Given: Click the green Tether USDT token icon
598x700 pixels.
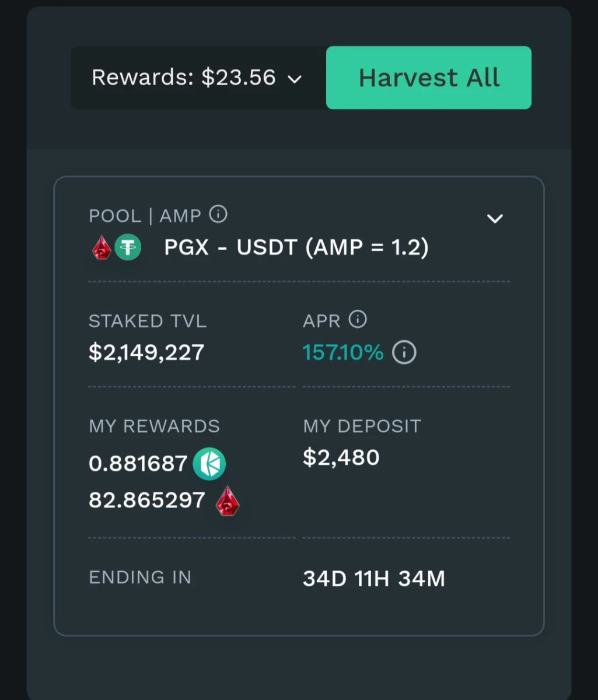Looking at the screenshot, I should (x=128, y=247).
